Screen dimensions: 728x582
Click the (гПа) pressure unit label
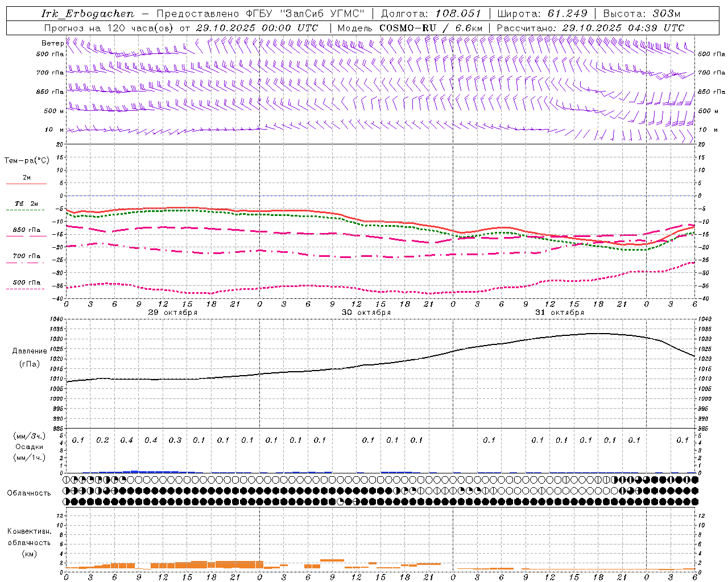[x=30, y=364]
